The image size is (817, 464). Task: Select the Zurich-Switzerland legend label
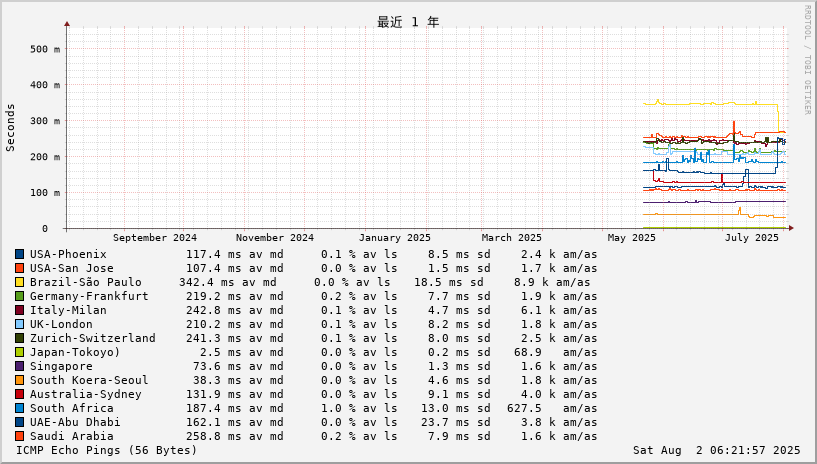[x=92, y=338]
